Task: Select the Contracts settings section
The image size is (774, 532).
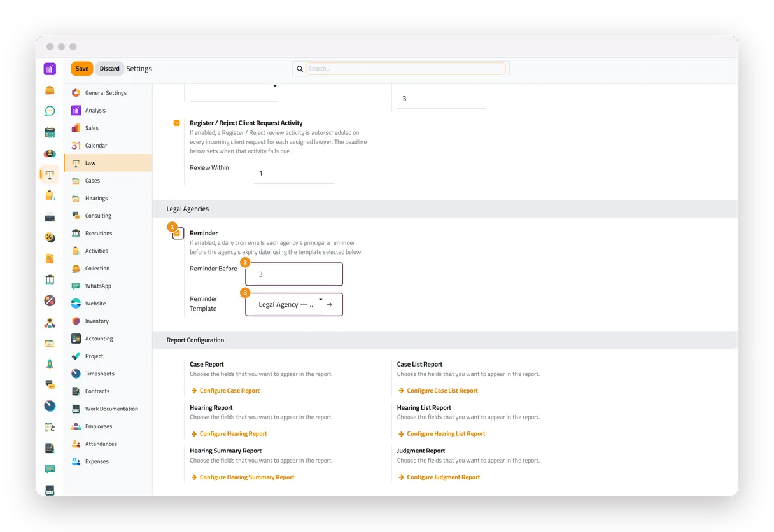Action: tap(108, 391)
